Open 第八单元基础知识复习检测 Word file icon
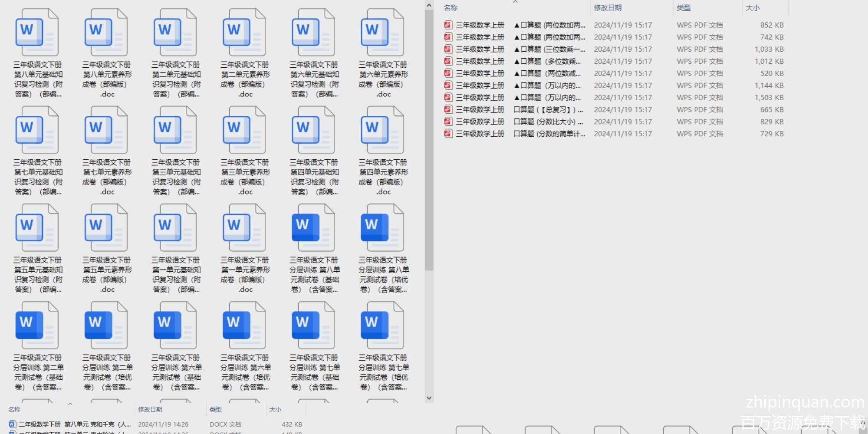 point(37,33)
